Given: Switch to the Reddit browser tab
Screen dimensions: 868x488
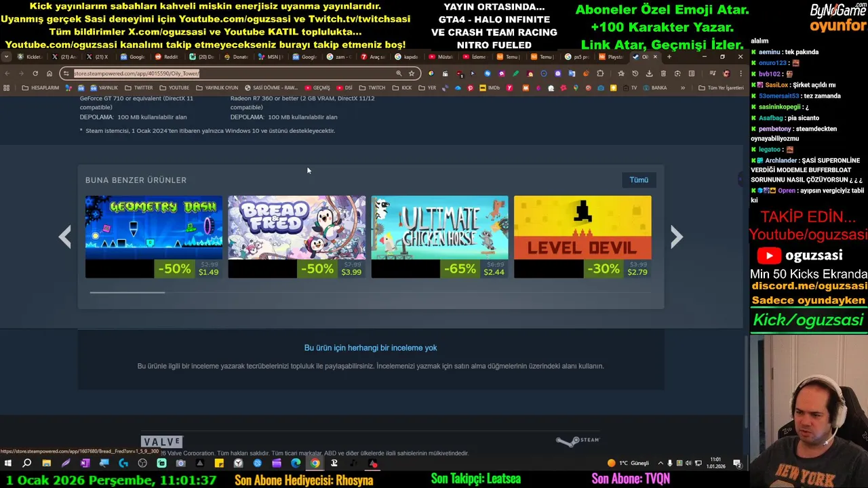Looking at the screenshot, I should click(167, 57).
